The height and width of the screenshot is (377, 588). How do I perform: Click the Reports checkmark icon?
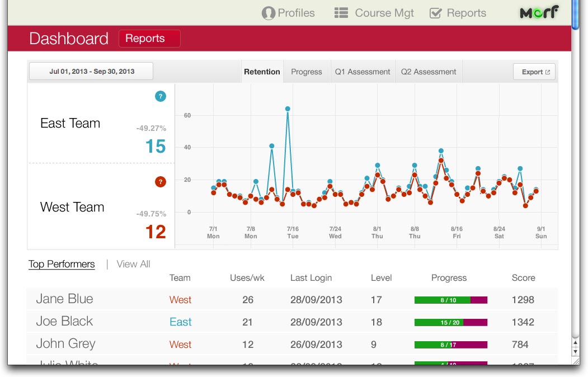[x=435, y=13]
